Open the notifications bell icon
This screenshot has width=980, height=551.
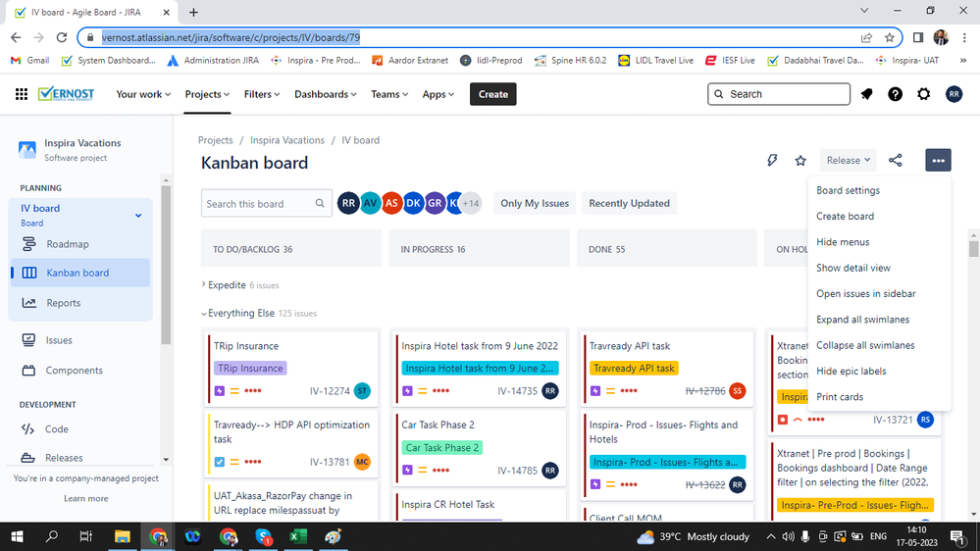866,94
